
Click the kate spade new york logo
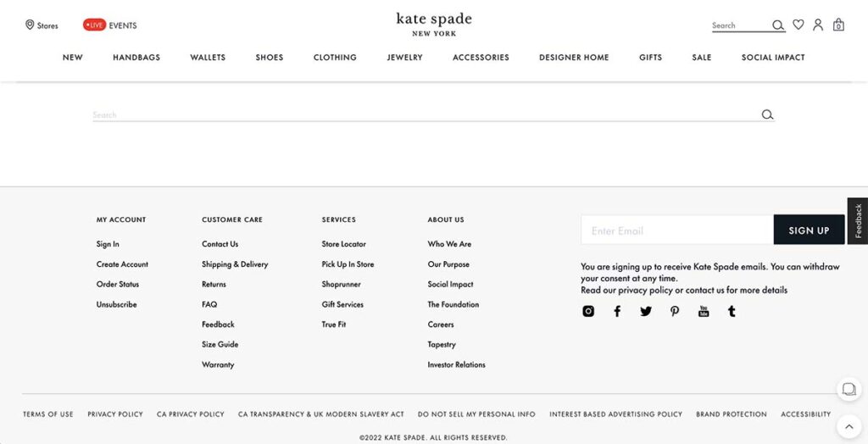pyautogui.click(x=434, y=25)
